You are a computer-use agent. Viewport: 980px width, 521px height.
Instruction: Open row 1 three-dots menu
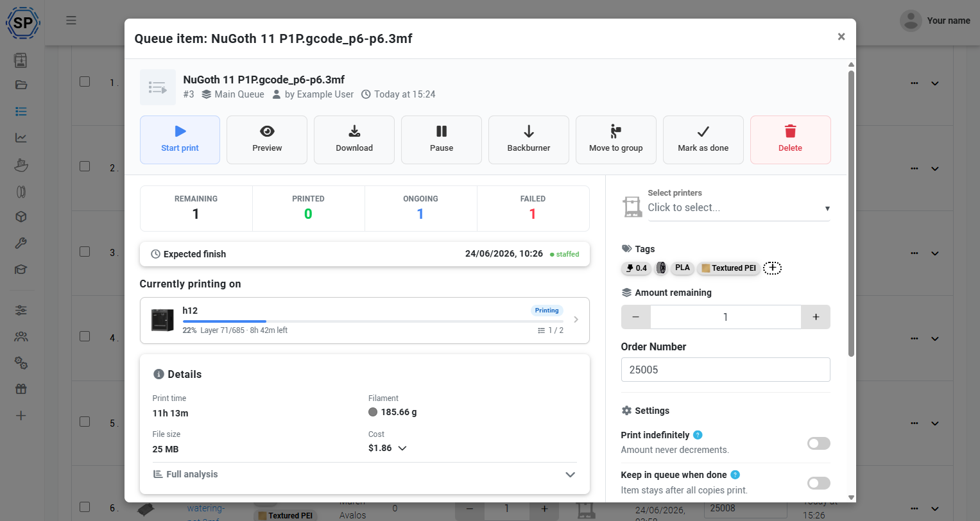pyautogui.click(x=915, y=83)
